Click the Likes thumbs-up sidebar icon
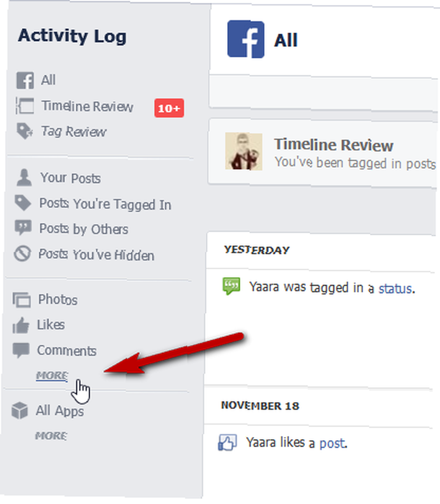 click(21, 325)
